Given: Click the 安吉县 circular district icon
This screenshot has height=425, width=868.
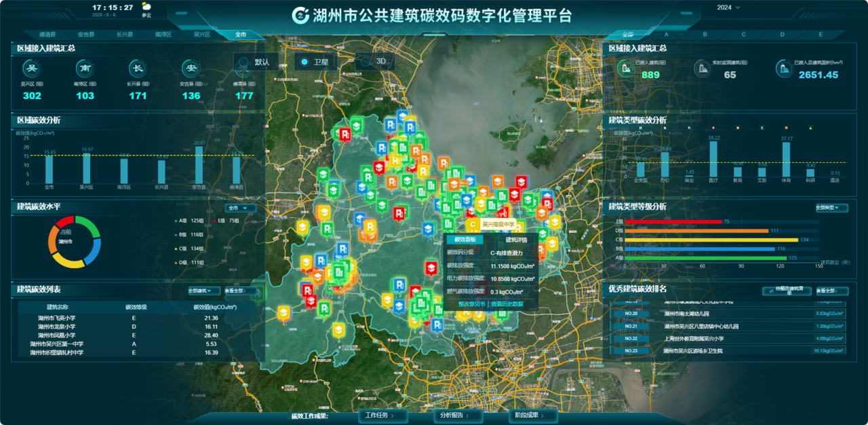Looking at the screenshot, I should [191, 68].
